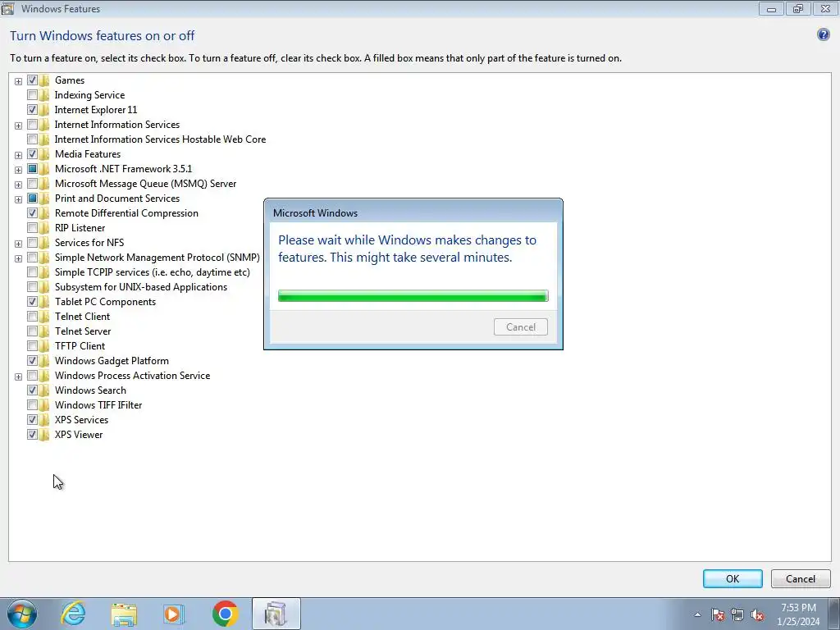Launch Internet Explorer from the taskbar
The width and height of the screenshot is (840, 630).
click(73, 614)
